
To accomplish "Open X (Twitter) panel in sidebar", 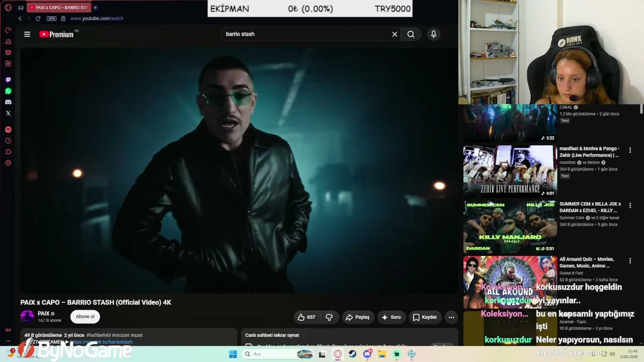I will click(x=8, y=113).
